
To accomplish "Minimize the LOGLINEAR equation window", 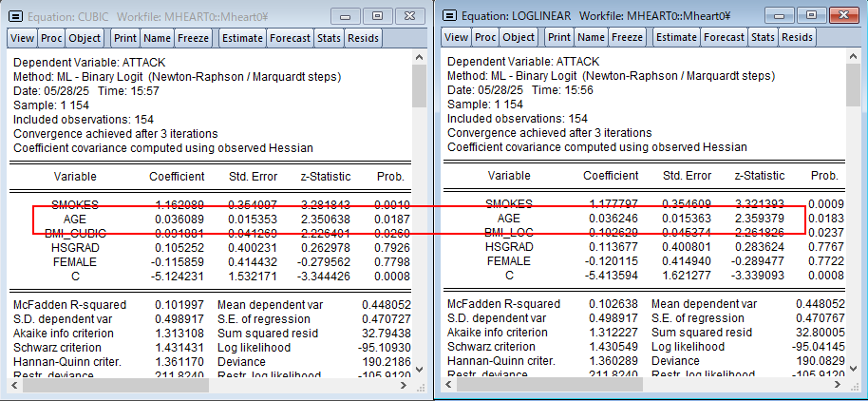I will [x=781, y=16].
